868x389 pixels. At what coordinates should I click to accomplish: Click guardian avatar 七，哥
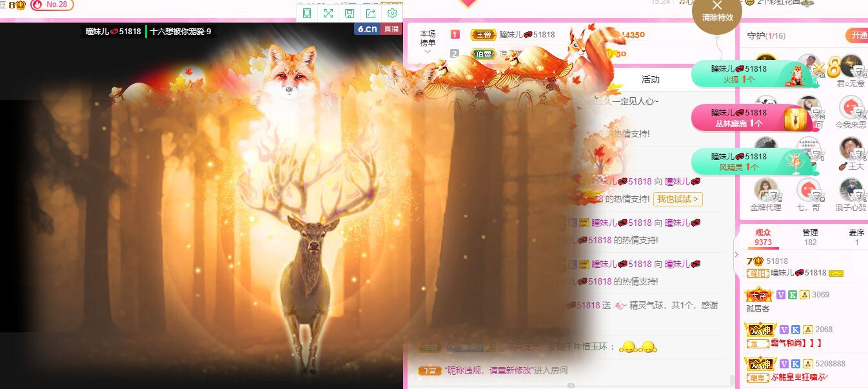point(808,190)
